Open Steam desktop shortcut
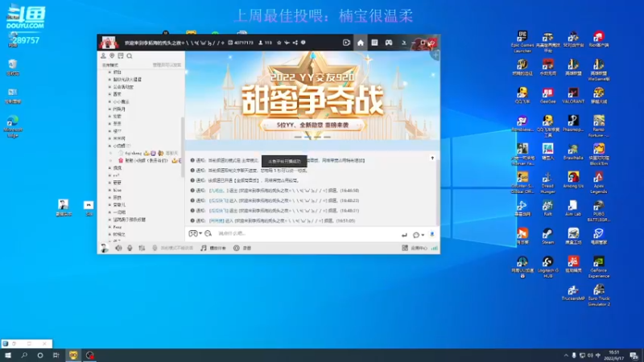The height and width of the screenshot is (362, 644). point(547,237)
